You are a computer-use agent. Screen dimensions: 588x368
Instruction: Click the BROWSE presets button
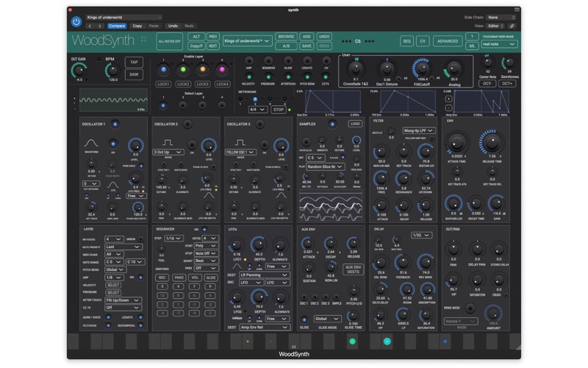(x=286, y=36)
